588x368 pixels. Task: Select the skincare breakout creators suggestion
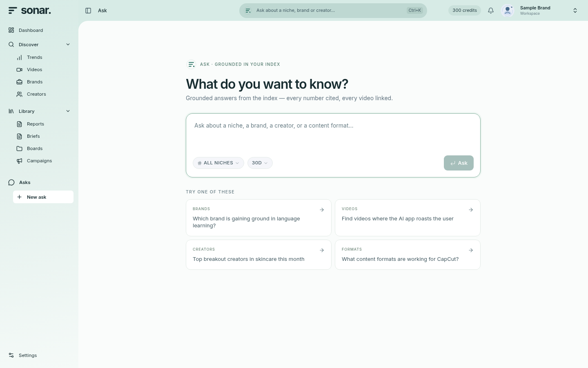[258, 255]
